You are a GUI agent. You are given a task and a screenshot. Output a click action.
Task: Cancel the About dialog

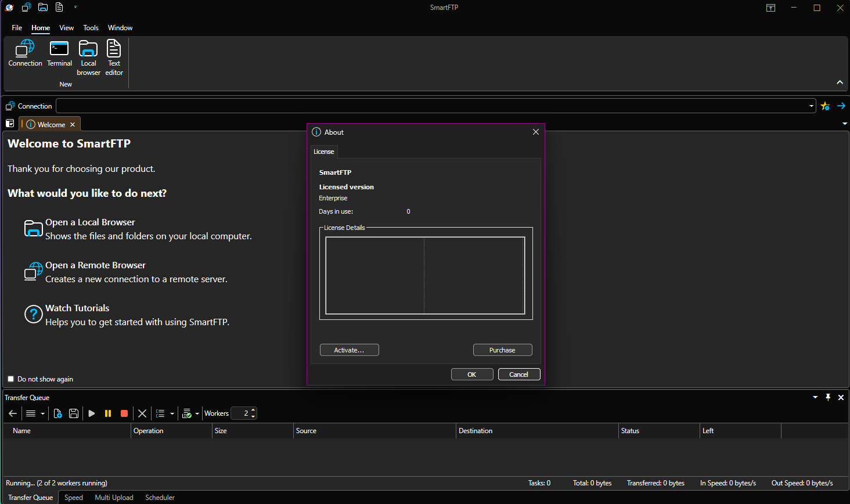[x=519, y=375]
